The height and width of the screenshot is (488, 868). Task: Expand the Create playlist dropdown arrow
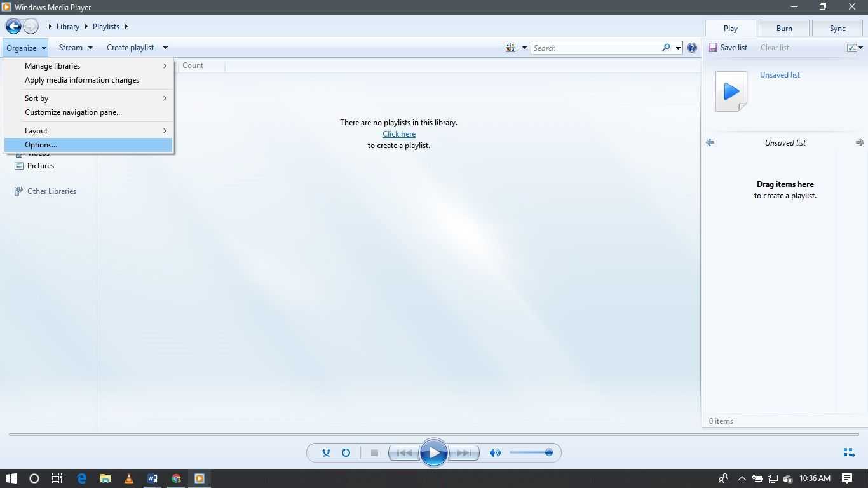click(165, 48)
